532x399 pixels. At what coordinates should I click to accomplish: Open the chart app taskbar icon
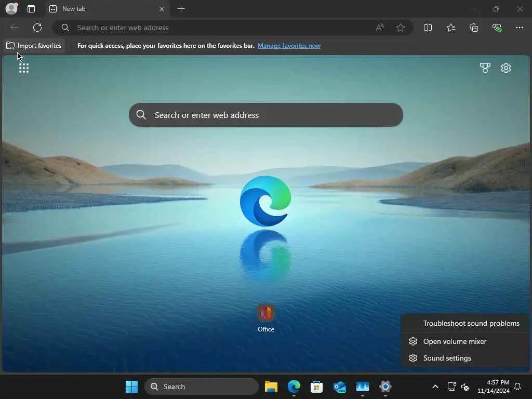pos(362,387)
